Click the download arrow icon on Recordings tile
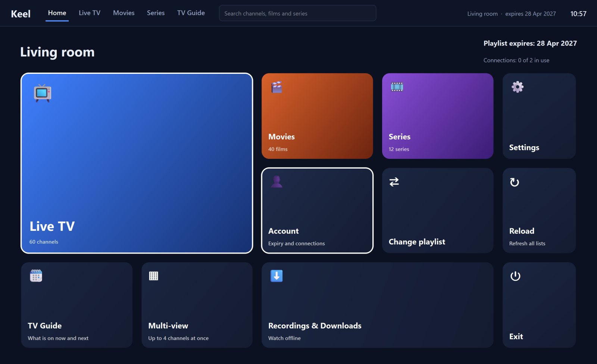597x364 pixels. 276,276
